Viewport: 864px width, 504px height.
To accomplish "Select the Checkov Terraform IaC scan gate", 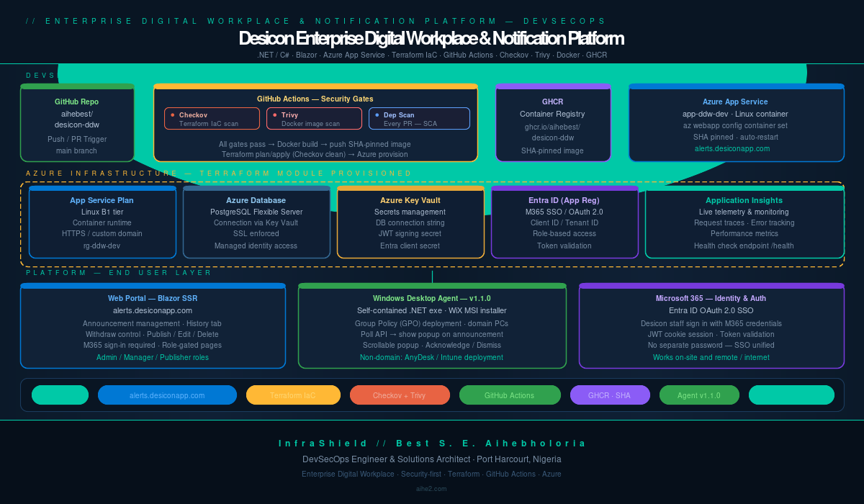I will 212,119.
